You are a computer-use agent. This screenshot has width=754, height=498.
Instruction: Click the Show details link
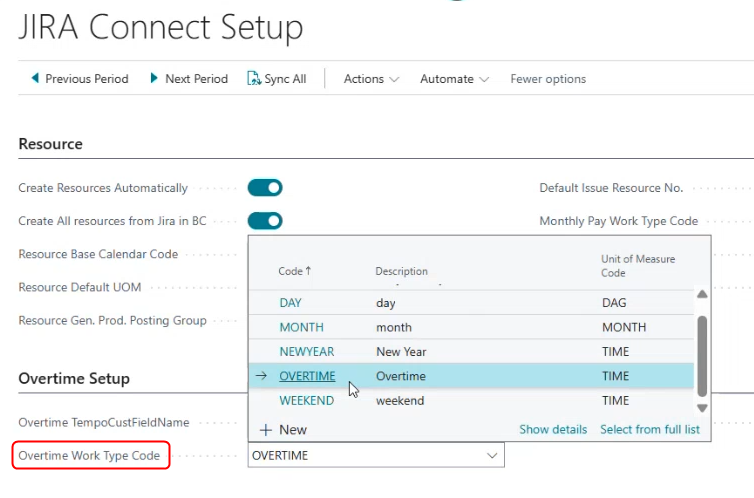[553, 430]
